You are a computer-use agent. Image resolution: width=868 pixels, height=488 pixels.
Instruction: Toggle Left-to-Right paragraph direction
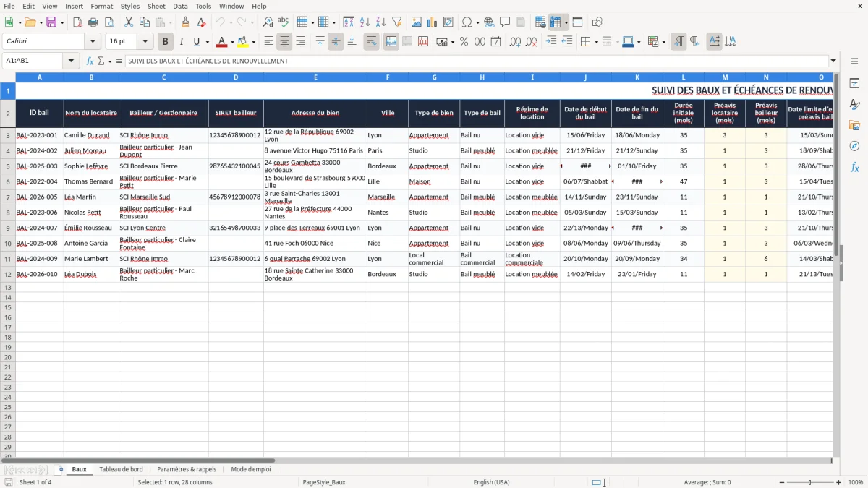click(678, 42)
